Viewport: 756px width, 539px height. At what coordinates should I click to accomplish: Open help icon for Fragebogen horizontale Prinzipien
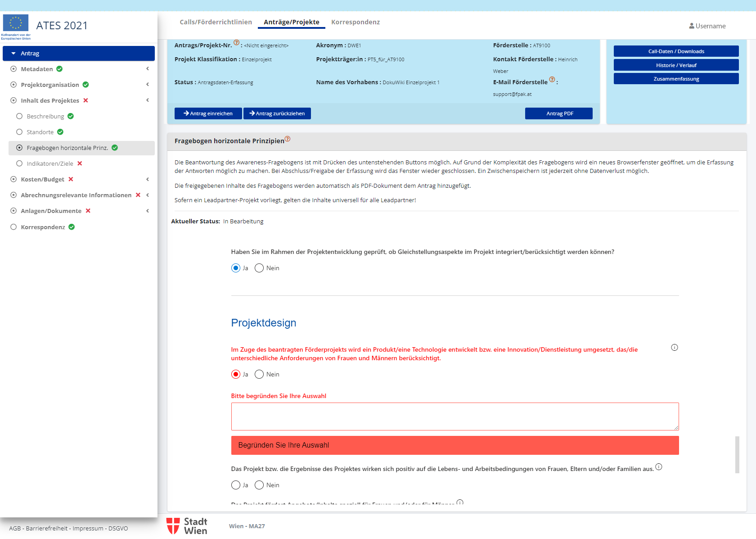tap(288, 139)
